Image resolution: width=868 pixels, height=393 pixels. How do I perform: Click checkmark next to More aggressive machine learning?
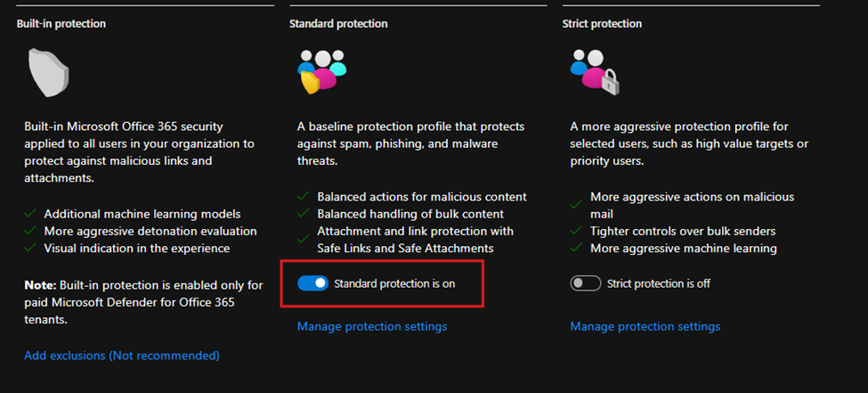click(x=577, y=249)
